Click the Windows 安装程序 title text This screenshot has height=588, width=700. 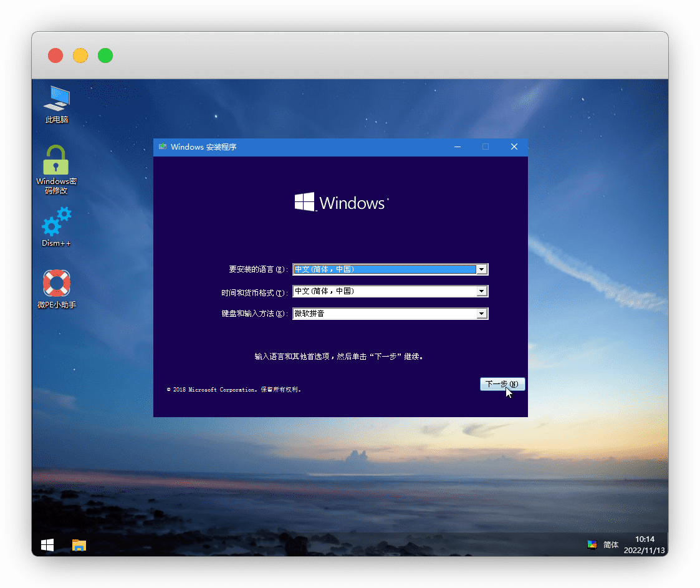(203, 147)
